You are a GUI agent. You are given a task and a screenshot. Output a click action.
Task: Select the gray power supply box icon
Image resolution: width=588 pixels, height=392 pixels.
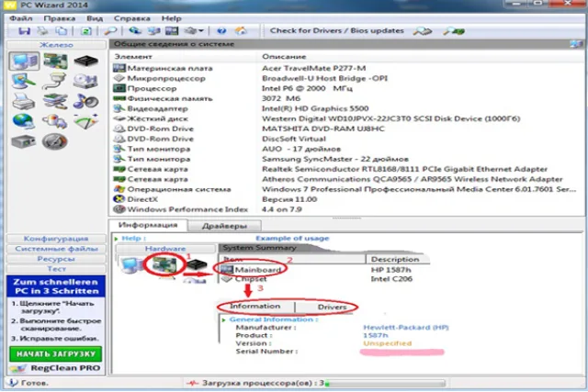click(23, 141)
